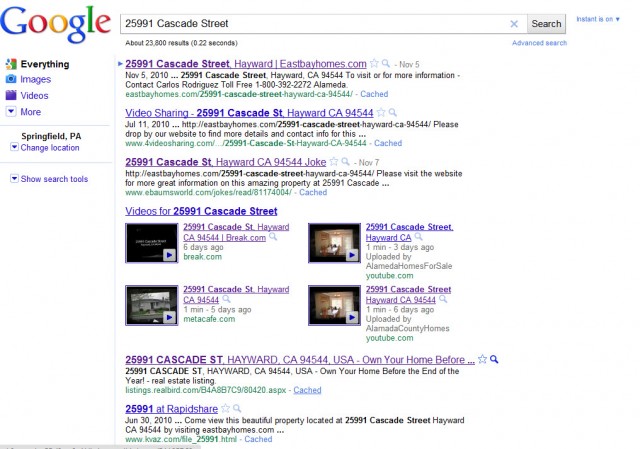640x449 pixels.
Task: Open the Instant is on dropdown
Action: [x=598, y=19]
